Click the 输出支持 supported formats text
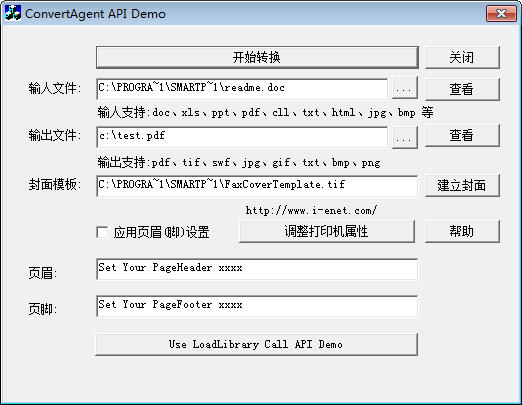522x405 pixels. [239, 162]
